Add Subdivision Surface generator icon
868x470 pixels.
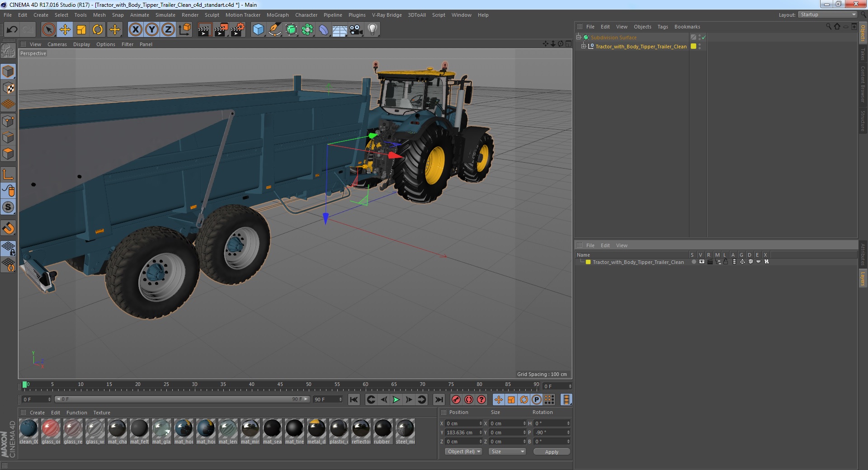(x=291, y=30)
